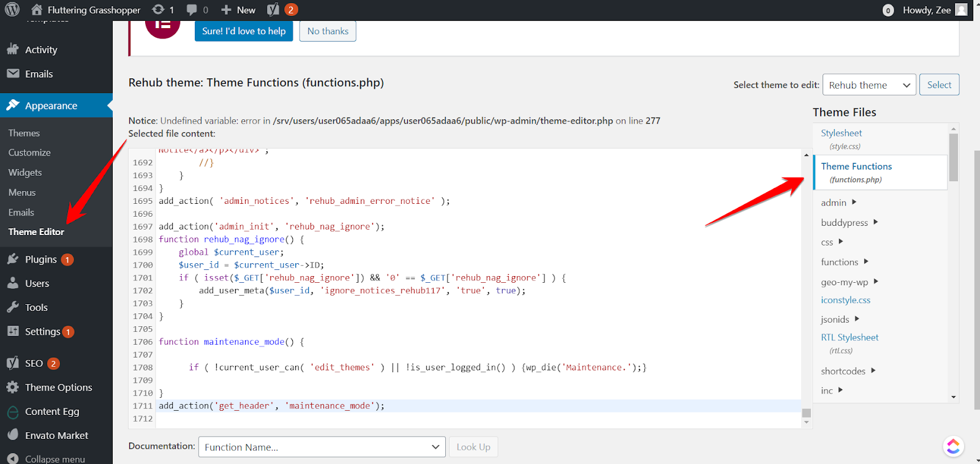Click the Howdy, Zee account link

click(927, 10)
